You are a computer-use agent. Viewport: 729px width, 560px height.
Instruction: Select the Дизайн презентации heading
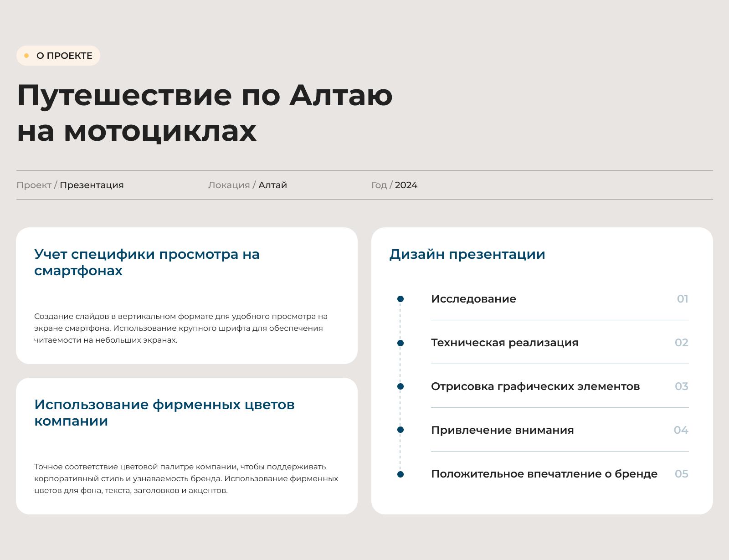tap(467, 254)
